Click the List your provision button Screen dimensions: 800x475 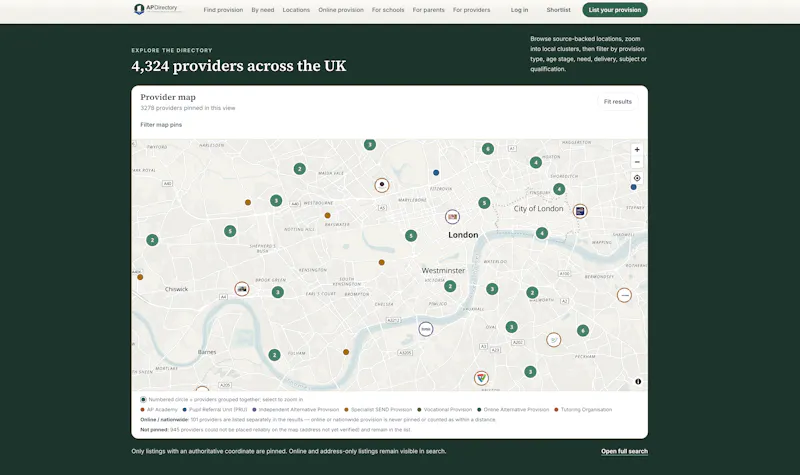click(615, 10)
